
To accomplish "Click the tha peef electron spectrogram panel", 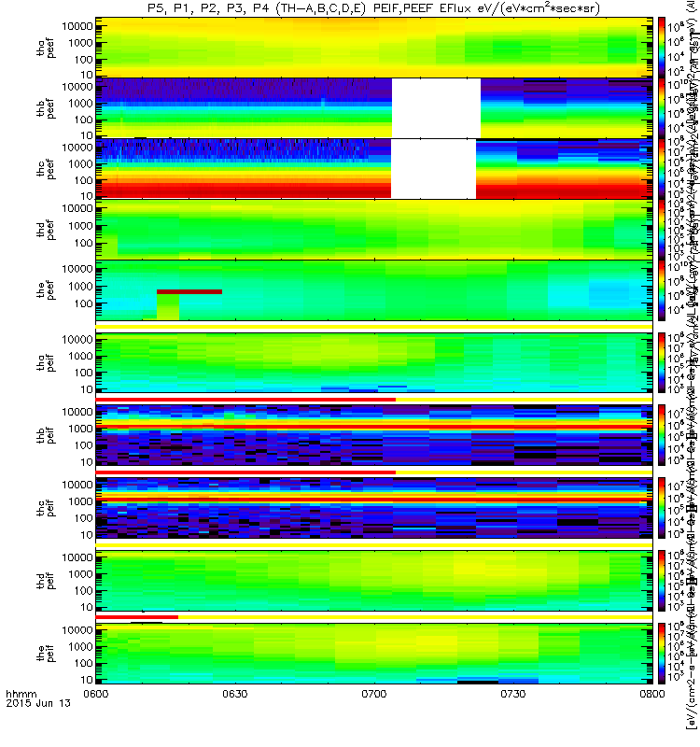I will pyautogui.click(x=374, y=48).
